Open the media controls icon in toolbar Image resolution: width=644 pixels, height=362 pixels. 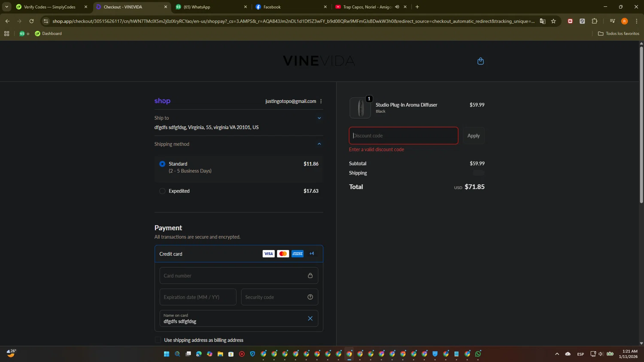(x=612, y=21)
